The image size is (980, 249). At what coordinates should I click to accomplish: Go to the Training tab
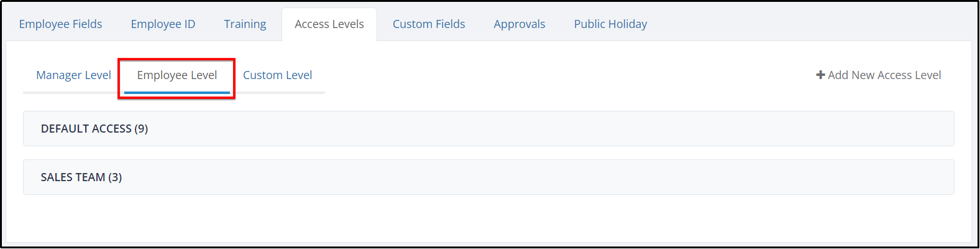[245, 24]
